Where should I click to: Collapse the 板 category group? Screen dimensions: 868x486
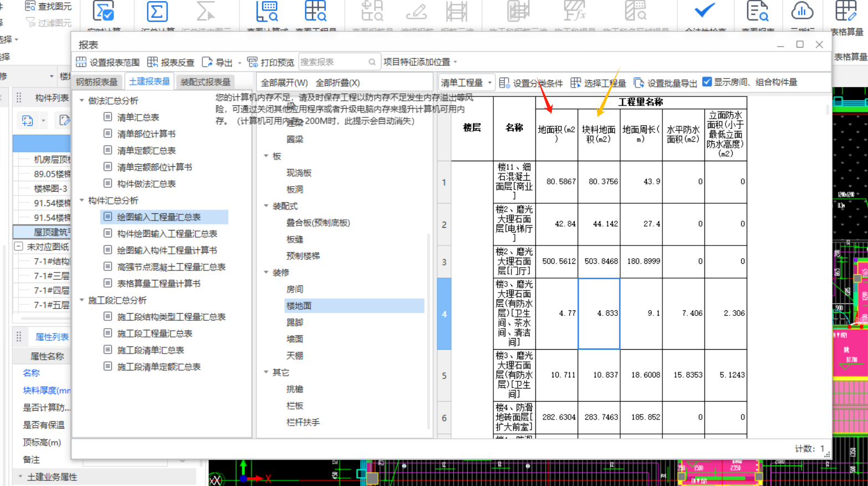[x=266, y=156]
